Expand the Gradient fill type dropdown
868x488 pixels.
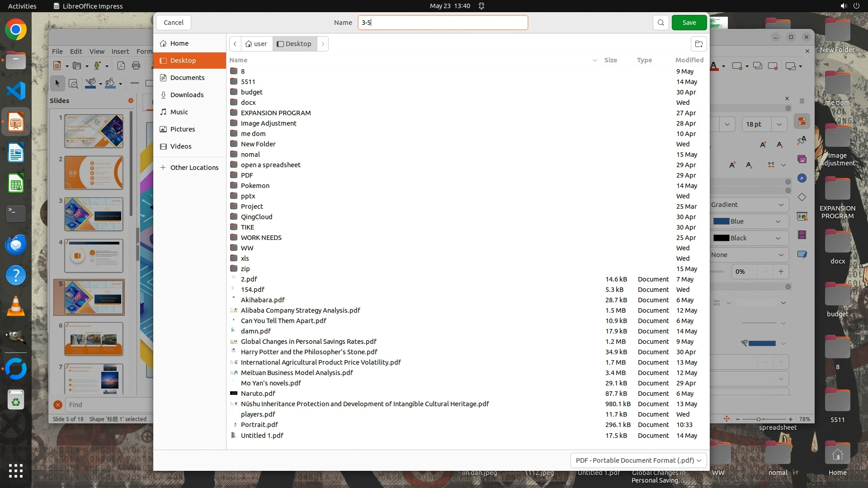(x=748, y=205)
